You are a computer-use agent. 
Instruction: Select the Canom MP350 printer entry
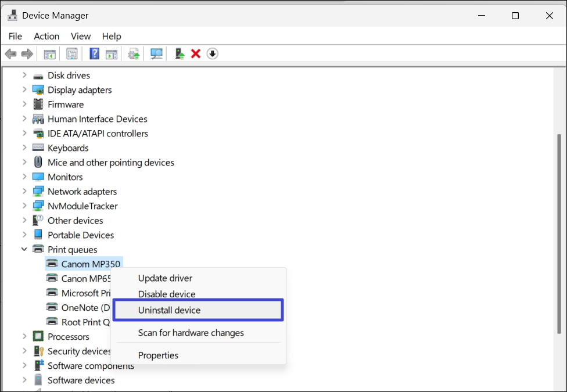pyautogui.click(x=91, y=264)
